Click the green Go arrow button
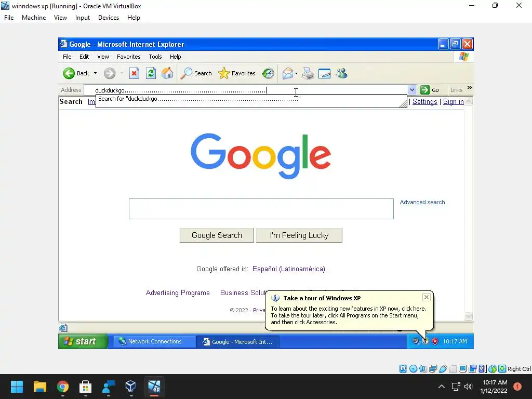The height and width of the screenshot is (399, 532). (x=430, y=90)
